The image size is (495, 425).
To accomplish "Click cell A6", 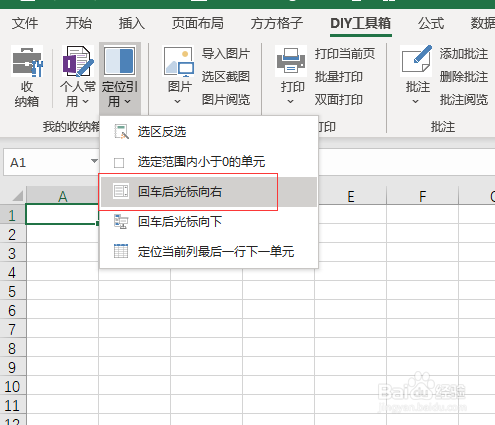I will point(62,309).
